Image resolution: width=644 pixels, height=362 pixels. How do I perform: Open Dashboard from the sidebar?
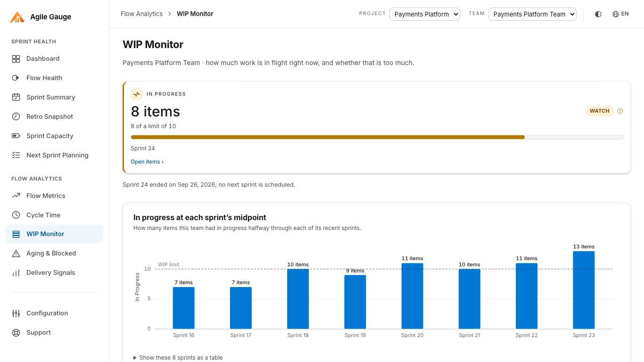point(54,59)
